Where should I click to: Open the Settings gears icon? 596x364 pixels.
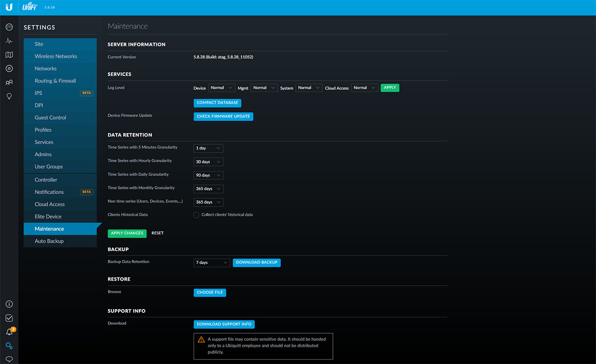9,346
